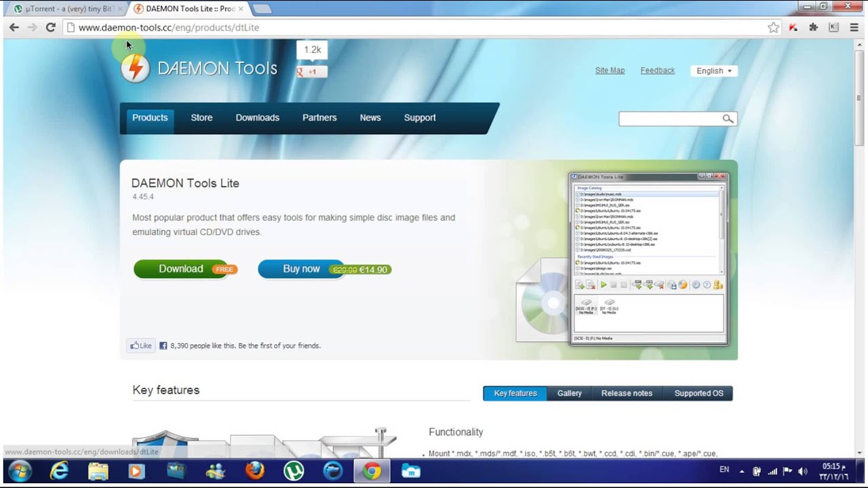Image resolution: width=868 pixels, height=488 pixels.
Task: Open the Windows Start orb
Action: click(x=20, y=470)
